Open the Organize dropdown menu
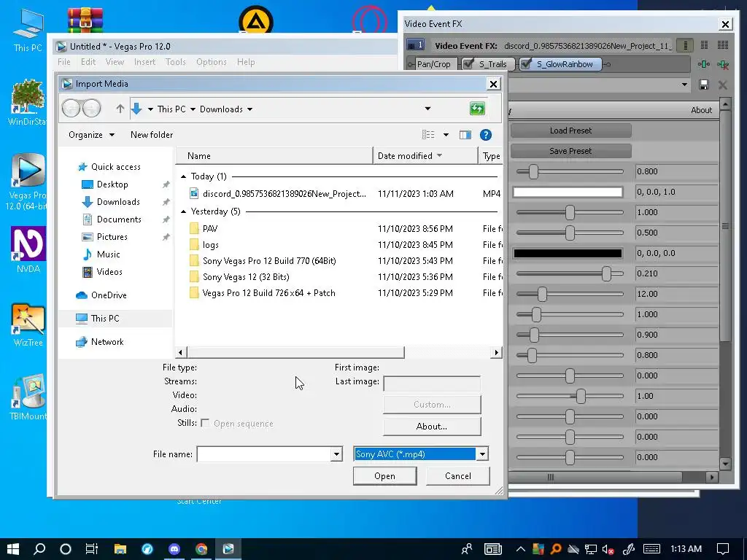This screenshot has width=747, height=560. pos(91,135)
